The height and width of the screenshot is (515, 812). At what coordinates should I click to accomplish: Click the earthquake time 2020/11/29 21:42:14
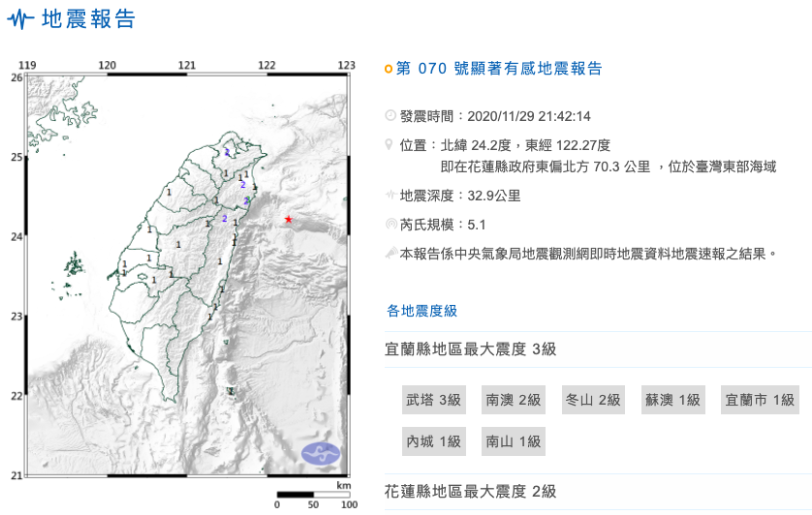[529, 116]
